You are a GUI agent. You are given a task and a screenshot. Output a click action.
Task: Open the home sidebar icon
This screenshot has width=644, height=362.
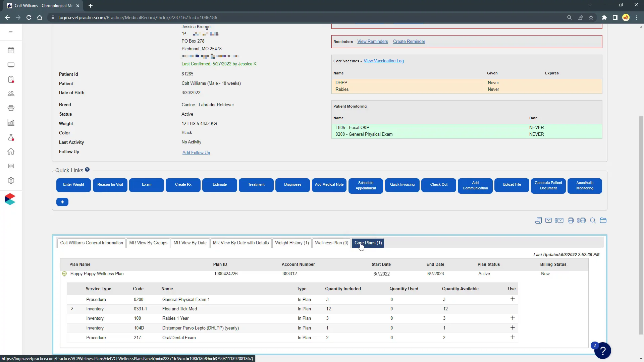pos(11,152)
